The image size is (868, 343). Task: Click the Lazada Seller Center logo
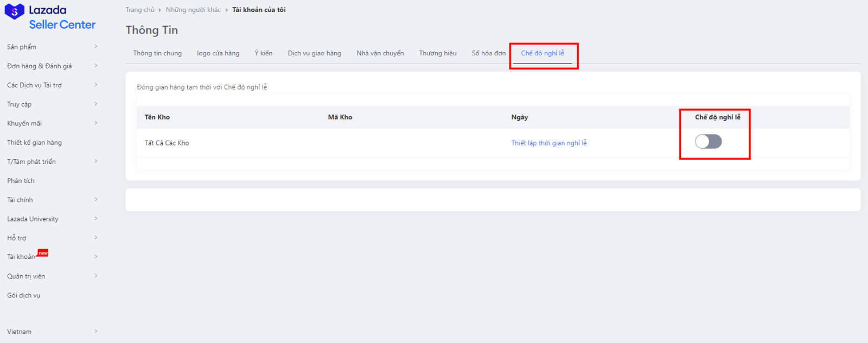[50, 17]
